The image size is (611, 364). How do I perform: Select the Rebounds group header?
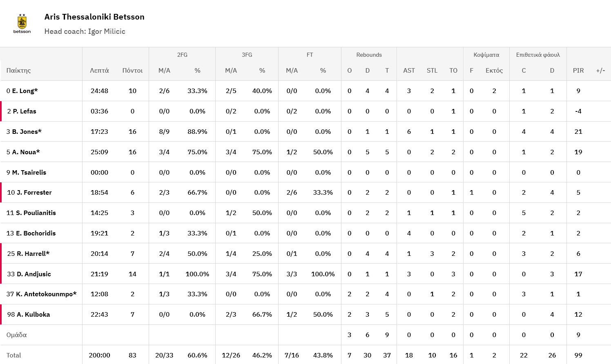[369, 55]
